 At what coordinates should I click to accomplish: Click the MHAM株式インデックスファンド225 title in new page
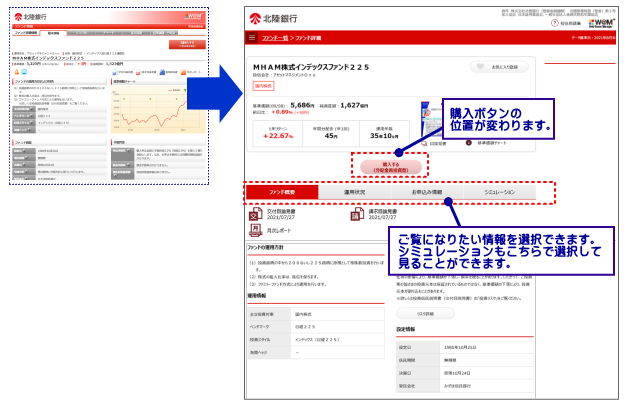tap(311, 67)
